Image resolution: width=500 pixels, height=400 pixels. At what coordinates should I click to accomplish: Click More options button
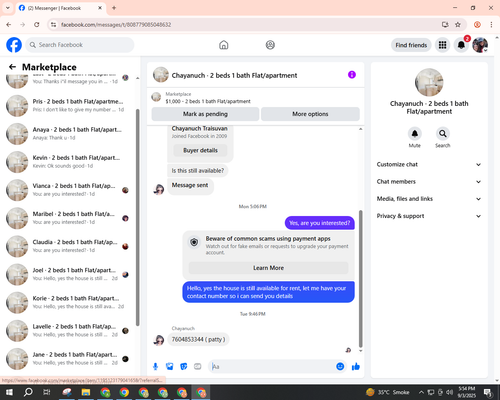pos(310,114)
